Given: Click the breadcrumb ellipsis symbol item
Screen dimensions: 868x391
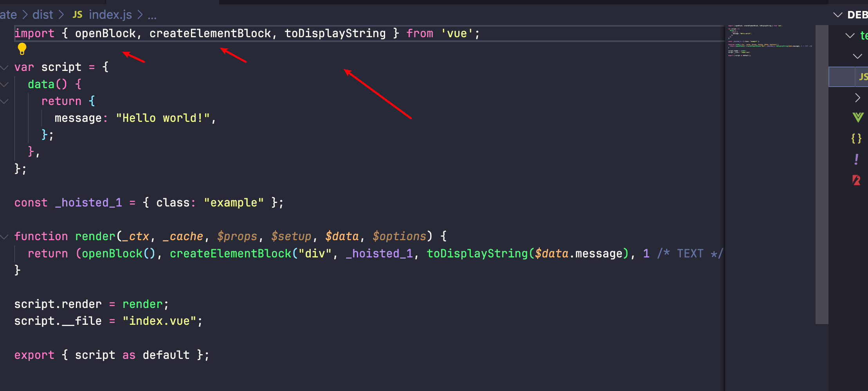Looking at the screenshot, I should (x=152, y=16).
